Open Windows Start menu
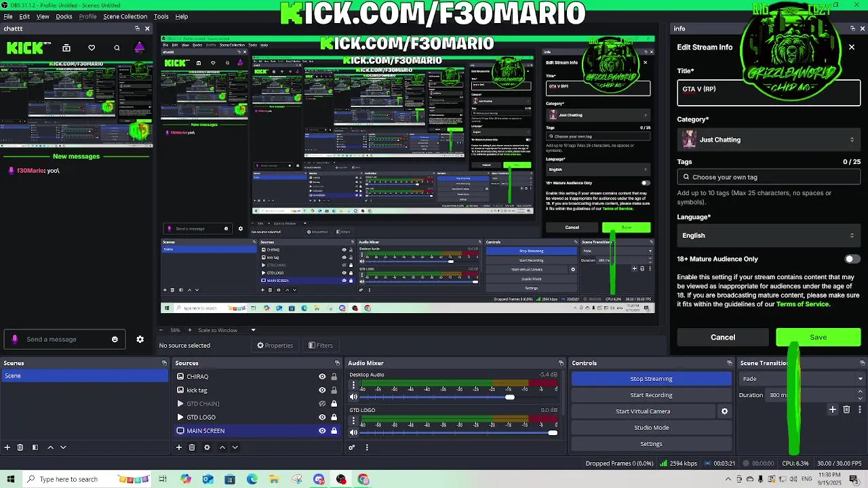The image size is (868, 488). coord(10,479)
